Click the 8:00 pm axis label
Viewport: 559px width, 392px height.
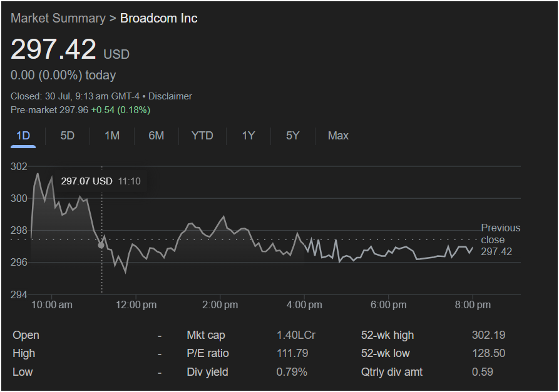tap(473, 304)
